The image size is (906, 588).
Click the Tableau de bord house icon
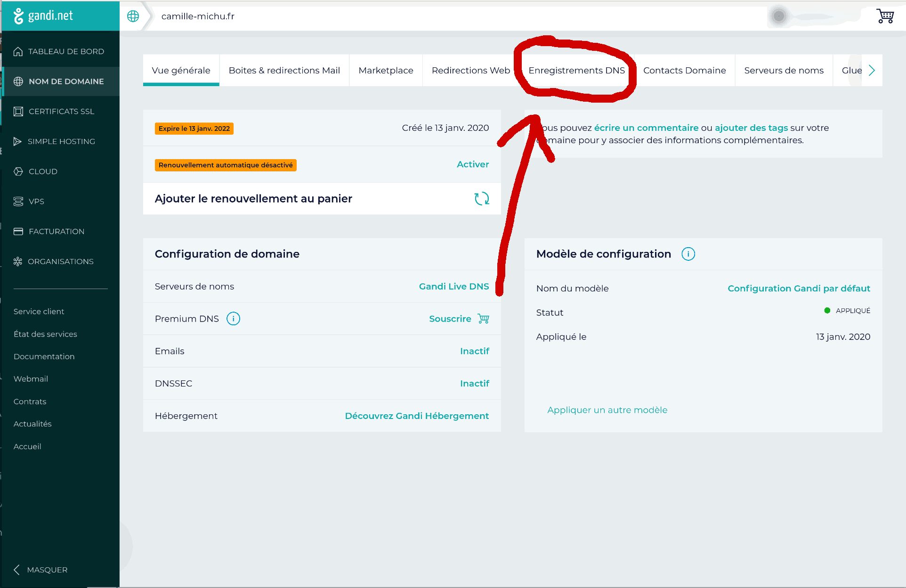tap(18, 51)
